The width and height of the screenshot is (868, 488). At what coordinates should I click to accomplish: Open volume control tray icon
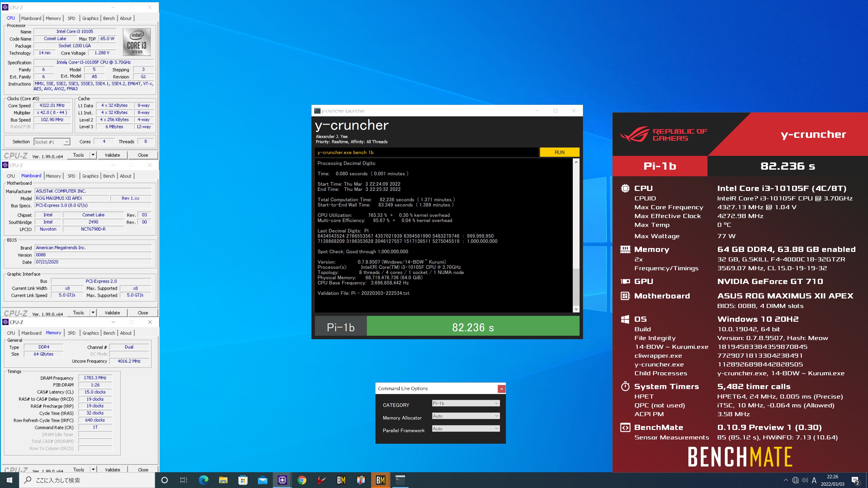(x=805, y=480)
